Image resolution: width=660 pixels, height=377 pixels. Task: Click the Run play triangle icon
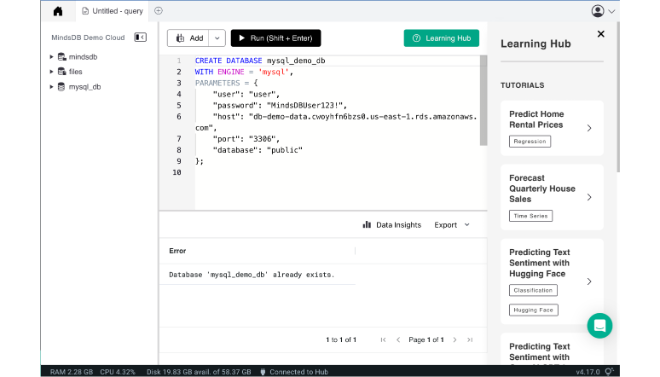coord(242,38)
